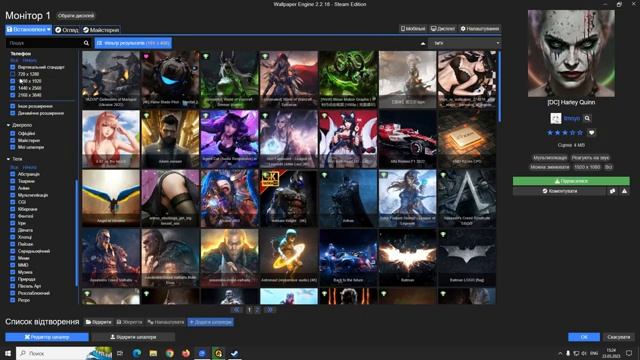Open the sort order dropdown above the grid
This screenshot has height=360, width=640.
point(466,43)
